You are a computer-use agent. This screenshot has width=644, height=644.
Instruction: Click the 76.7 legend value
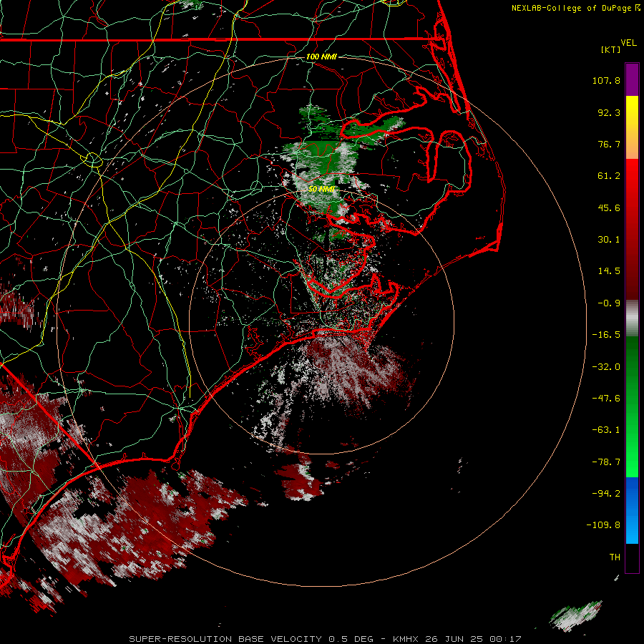pyautogui.click(x=609, y=144)
